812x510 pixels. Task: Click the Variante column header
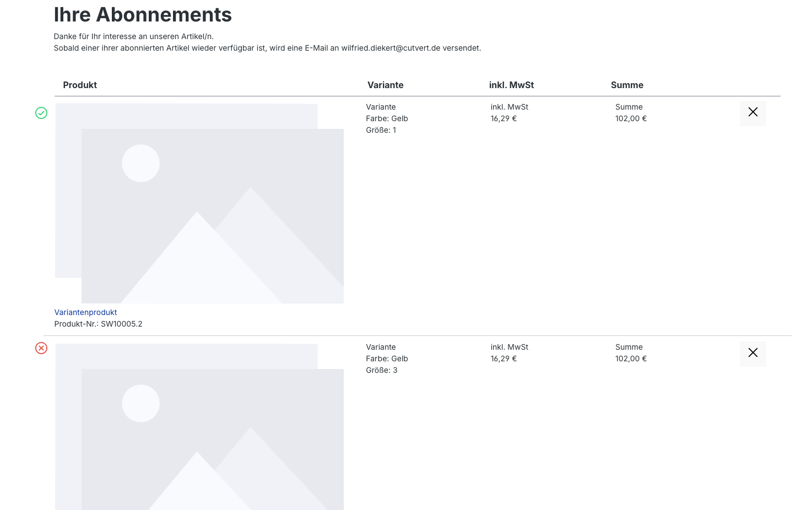tap(385, 85)
